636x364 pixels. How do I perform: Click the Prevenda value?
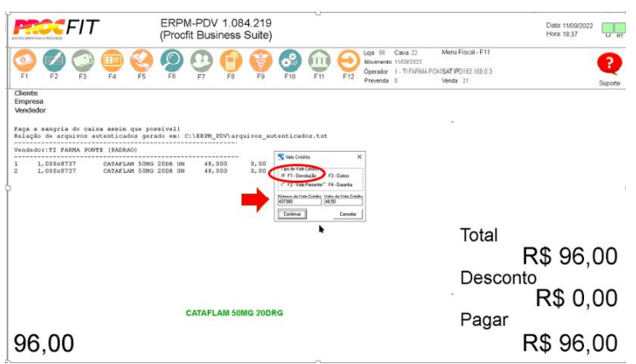[396, 81]
